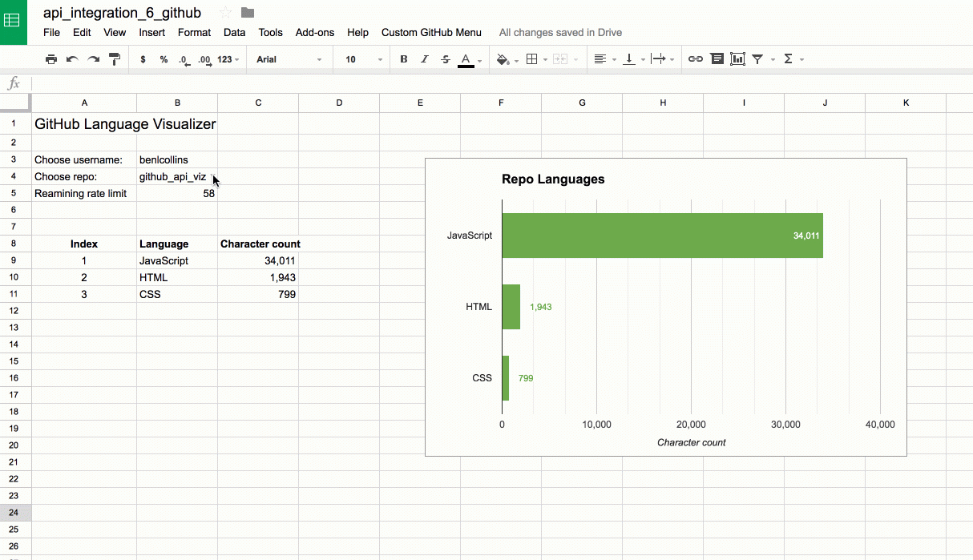Screen dimensions: 973x560
Task: Open the insert chart tool
Action: (x=737, y=58)
